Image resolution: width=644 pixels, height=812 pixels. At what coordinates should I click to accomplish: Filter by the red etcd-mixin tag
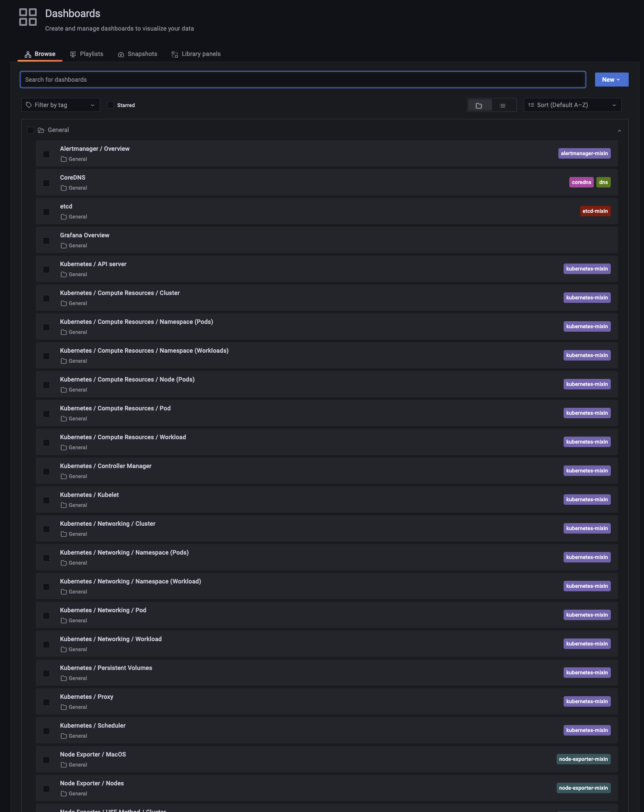[595, 211]
